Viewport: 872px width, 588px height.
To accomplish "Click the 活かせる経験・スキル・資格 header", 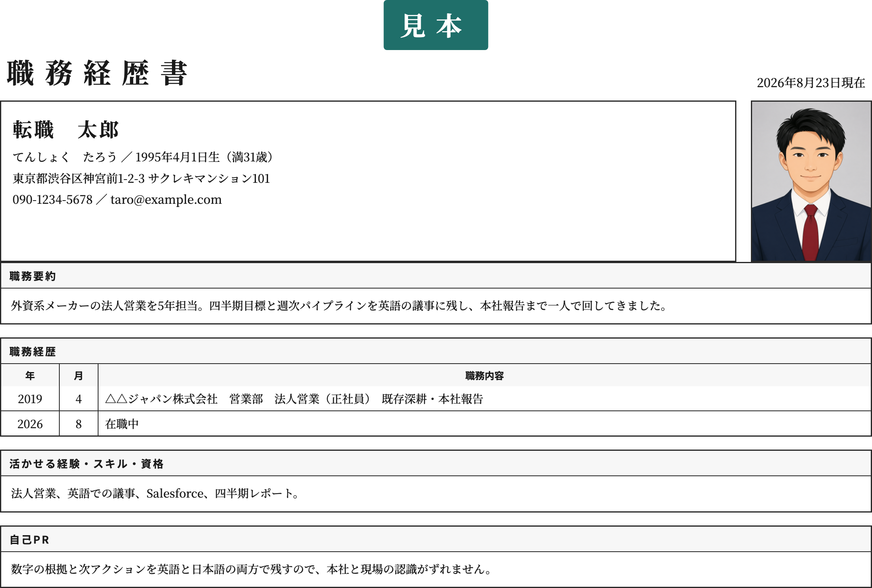I will coord(436,464).
